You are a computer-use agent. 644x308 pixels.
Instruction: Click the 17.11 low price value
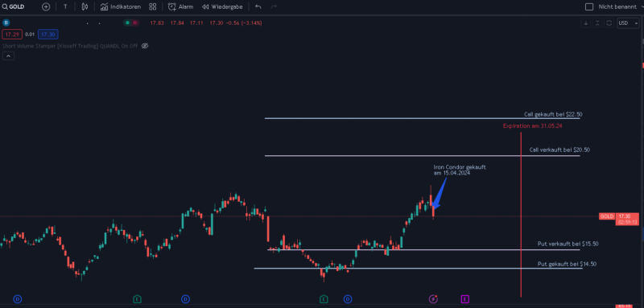(196, 23)
